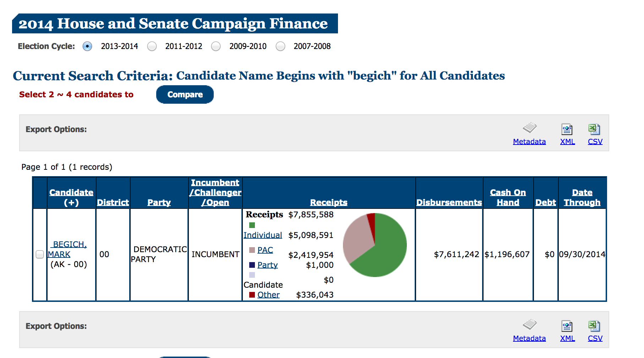Image resolution: width=644 pixels, height=358 pixels.
Task: Sort by Cash On Hand header
Action: click(508, 197)
